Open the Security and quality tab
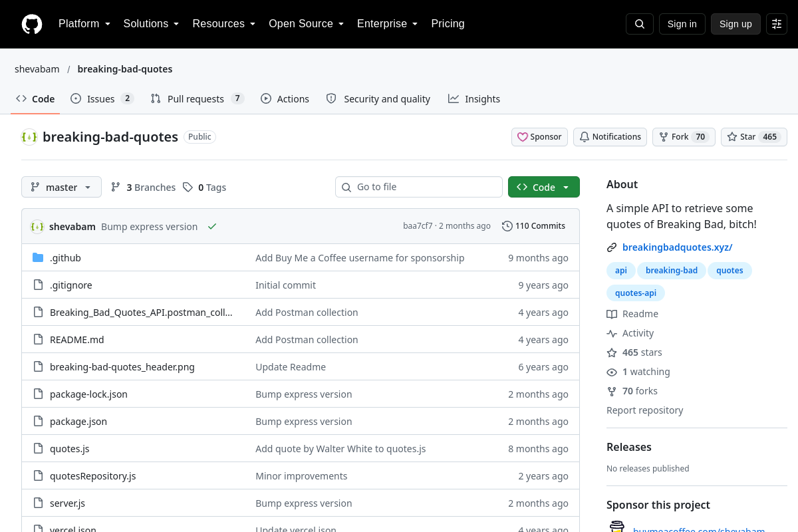Screen dimensions: 798x532 click(x=378, y=99)
